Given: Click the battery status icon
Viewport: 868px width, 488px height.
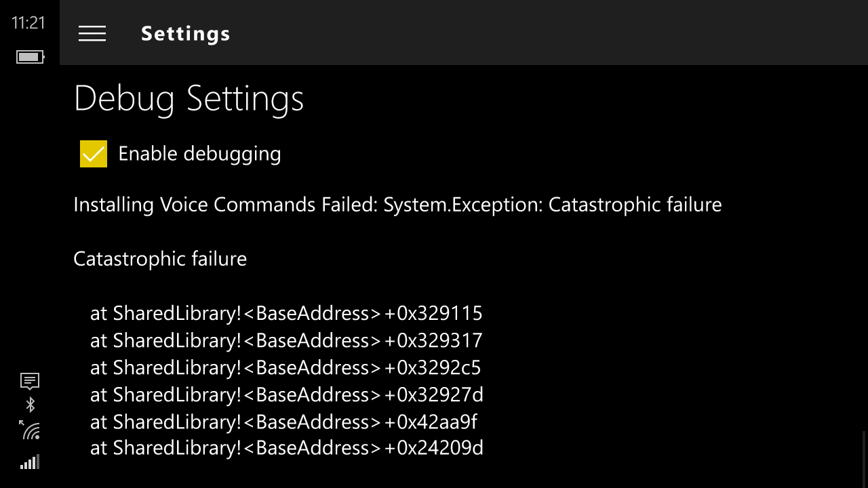Looking at the screenshot, I should click(31, 57).
